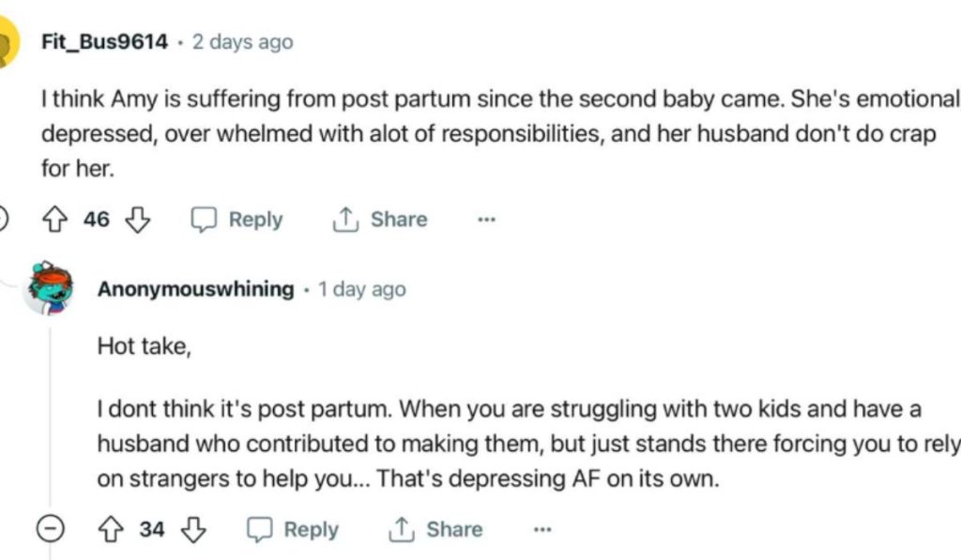
Task: Reply to Fit_Bus9614's comment
Action: coord(237,219)
